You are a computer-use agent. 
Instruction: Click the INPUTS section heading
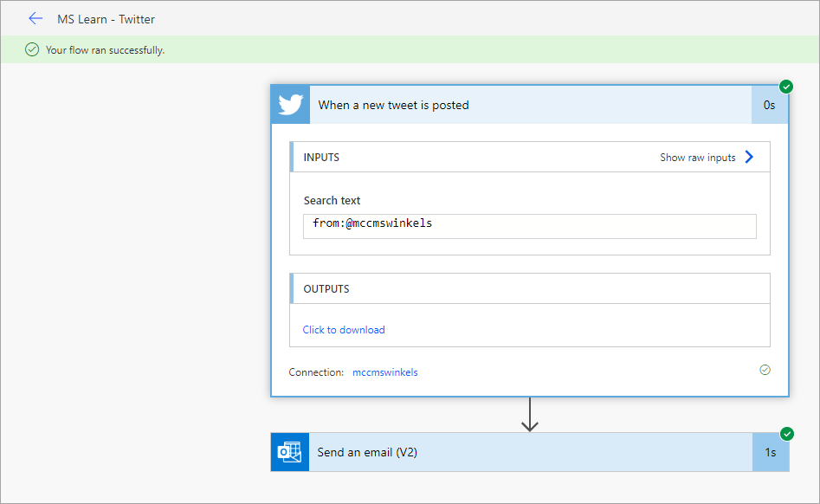coord(321,158)
